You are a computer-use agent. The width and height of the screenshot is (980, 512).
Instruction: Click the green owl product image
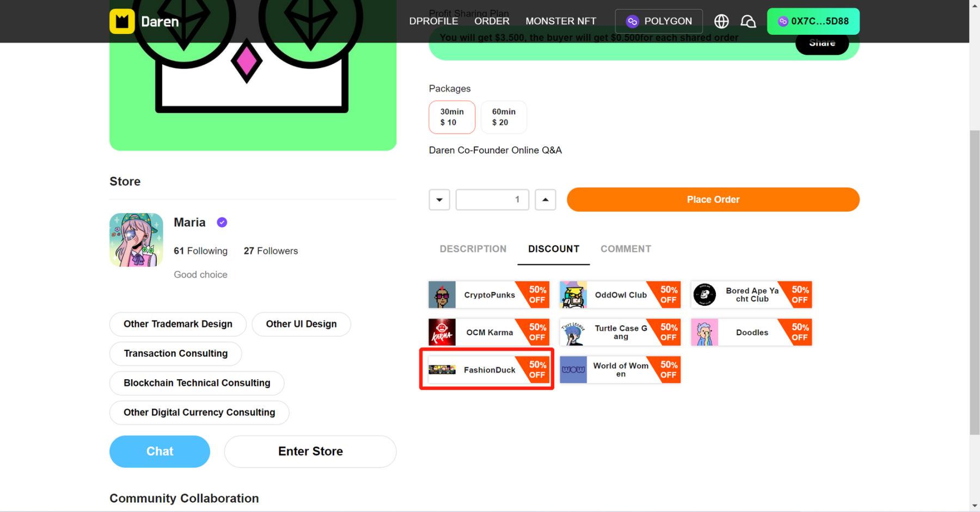(x=253, y=75)
